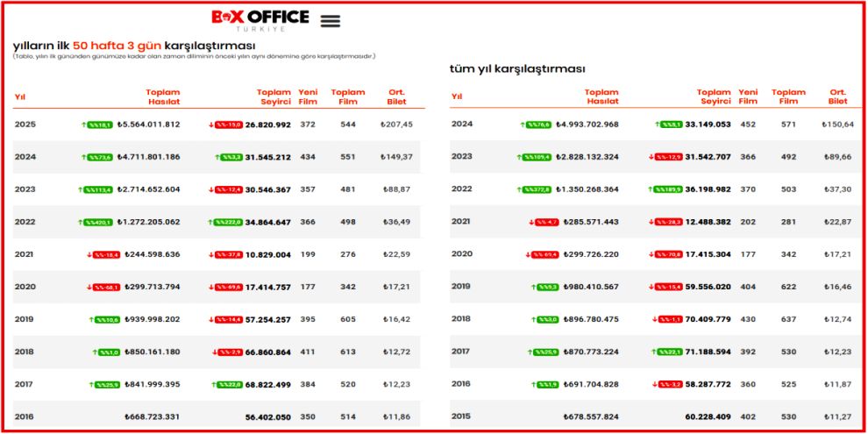868x434 pixels.
Task: Click the Box Office Türkiye logo
Action: coord(260,19)
